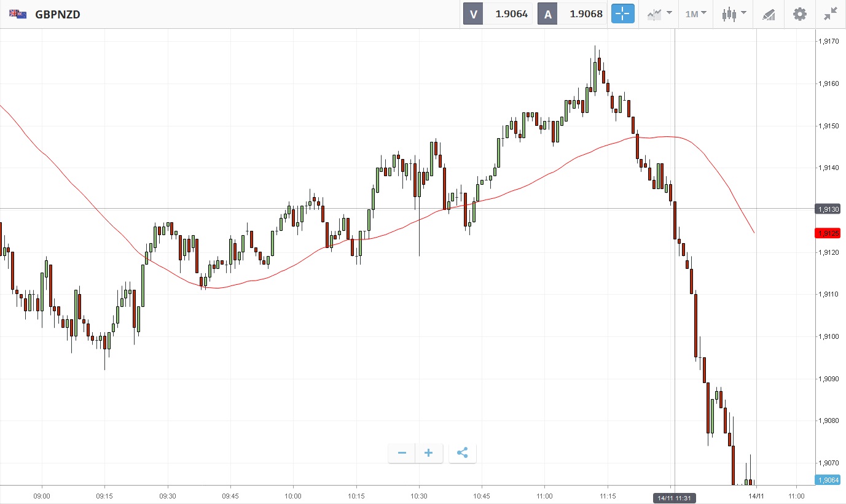
Task: Zoom in the chart with plus
Action: point(429,453)
